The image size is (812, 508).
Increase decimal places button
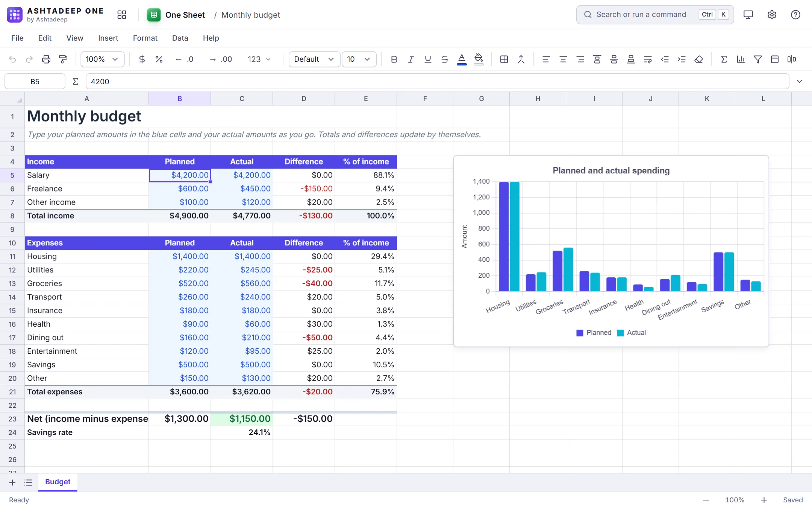click(x=221, y=59)
